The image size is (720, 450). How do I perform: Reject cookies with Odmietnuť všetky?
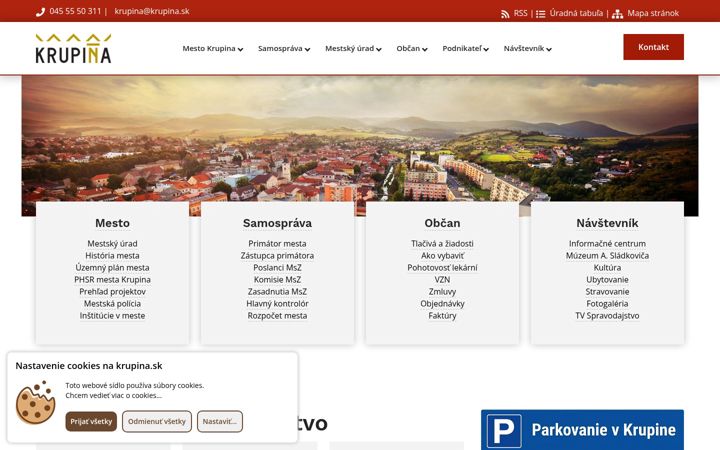click(157, 421)
